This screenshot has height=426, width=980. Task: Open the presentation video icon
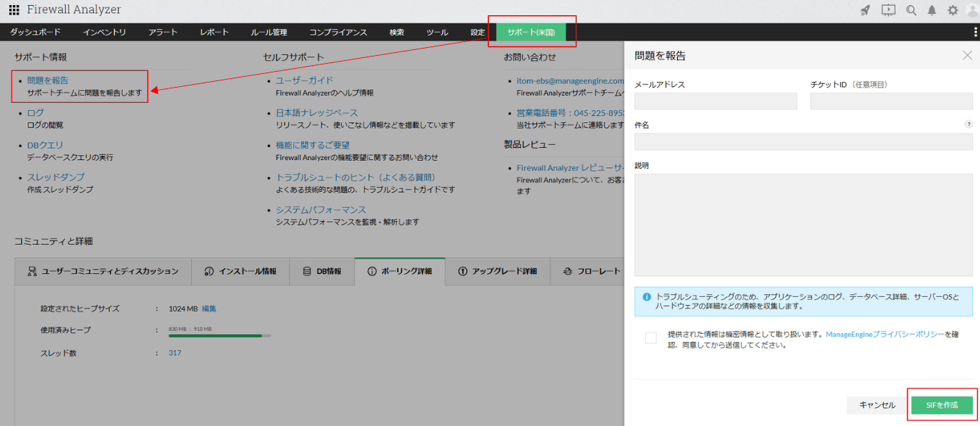888,10
